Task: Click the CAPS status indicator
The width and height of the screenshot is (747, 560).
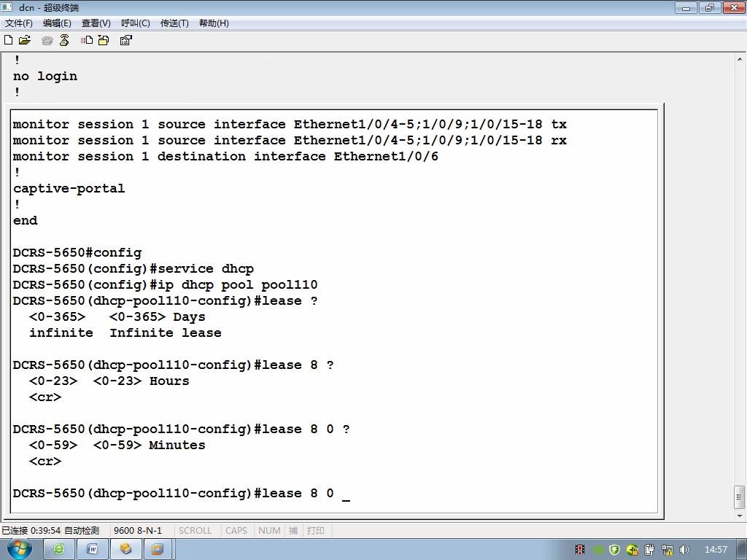Action: (236, 531)
